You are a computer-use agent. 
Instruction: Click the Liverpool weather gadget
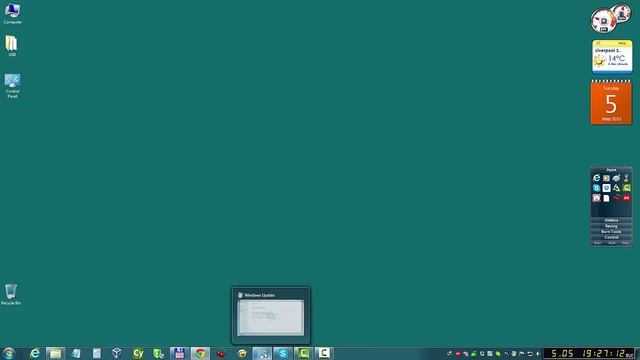pyautogui.click(x=612, y=57)
